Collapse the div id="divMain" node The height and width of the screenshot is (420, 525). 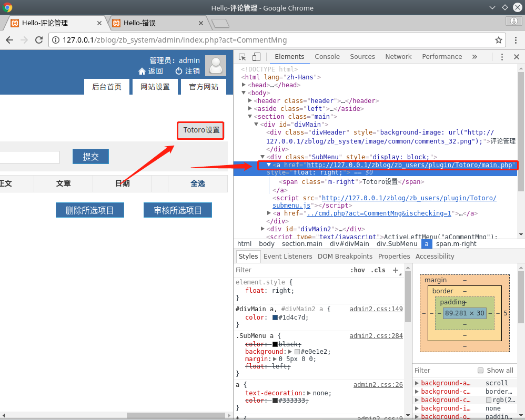click(x=257, y=124)
